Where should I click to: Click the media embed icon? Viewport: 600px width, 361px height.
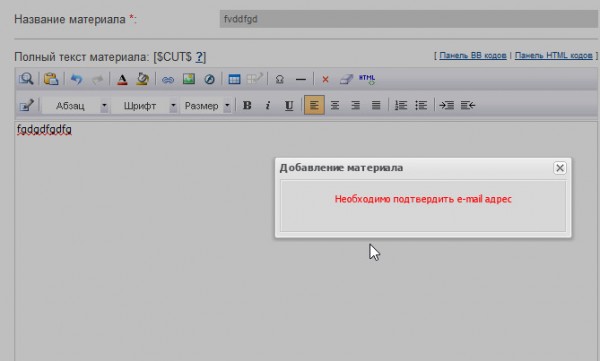(x=209, y=79)
